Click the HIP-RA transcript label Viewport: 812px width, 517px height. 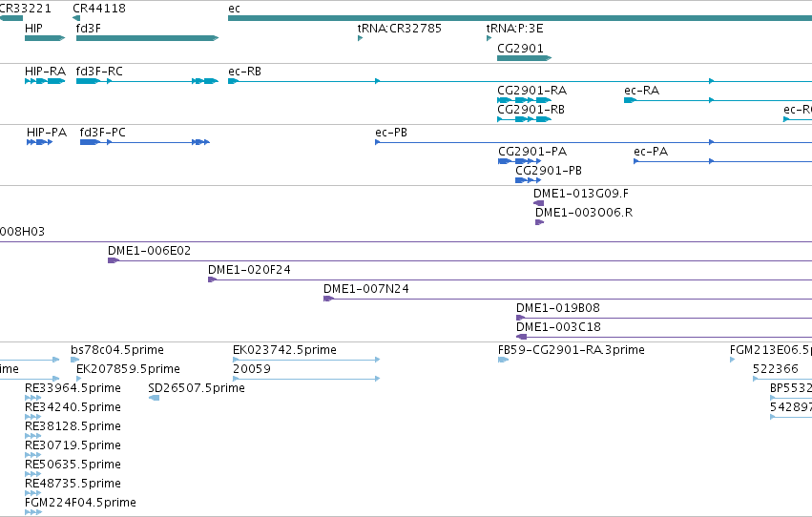(45, 72)
